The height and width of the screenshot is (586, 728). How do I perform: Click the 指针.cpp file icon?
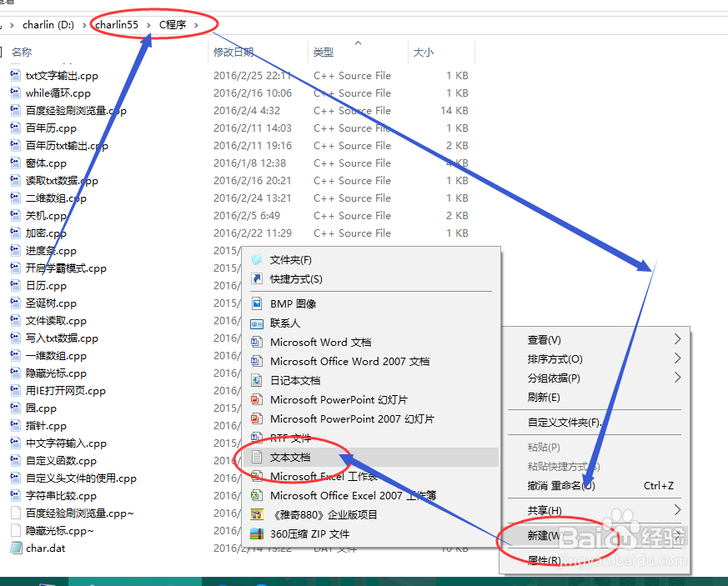(x=15, y=425)
